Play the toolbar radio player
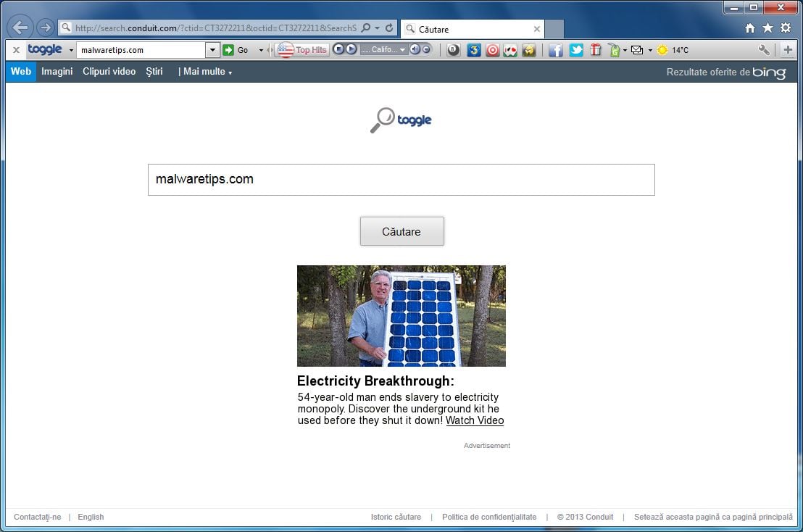Viewport: 803px width, 532px height. pos(351,49)
